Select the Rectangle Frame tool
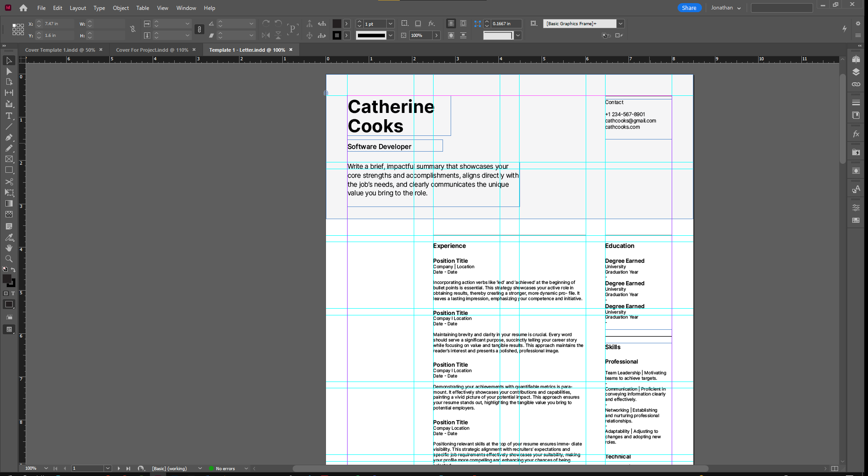 (x=9, y=159)
